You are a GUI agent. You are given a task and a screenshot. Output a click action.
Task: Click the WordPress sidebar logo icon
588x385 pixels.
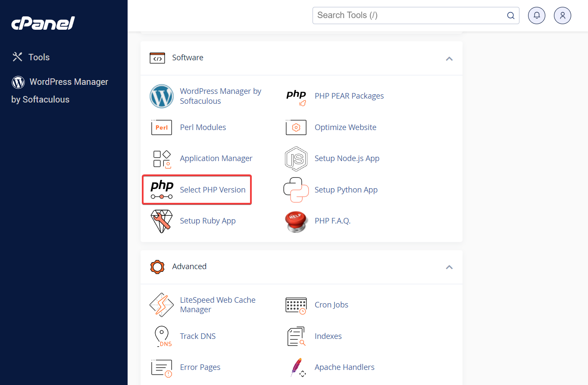[18, 82]
